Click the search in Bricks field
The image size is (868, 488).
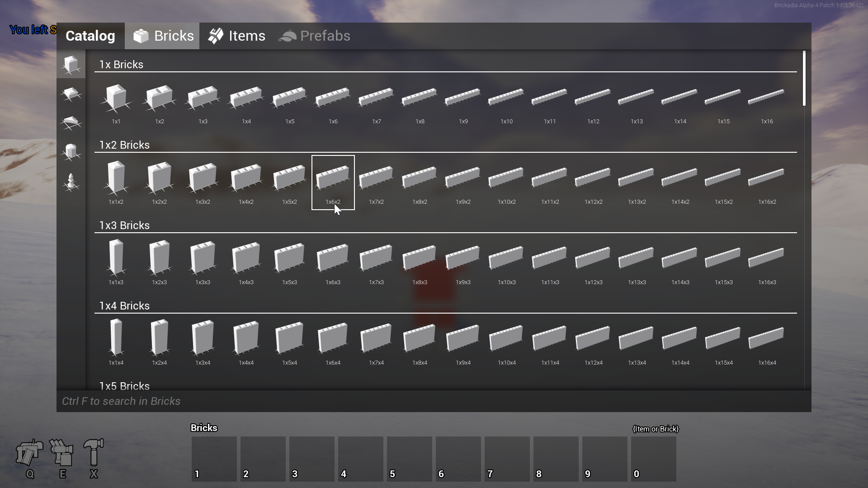(434, 401)
